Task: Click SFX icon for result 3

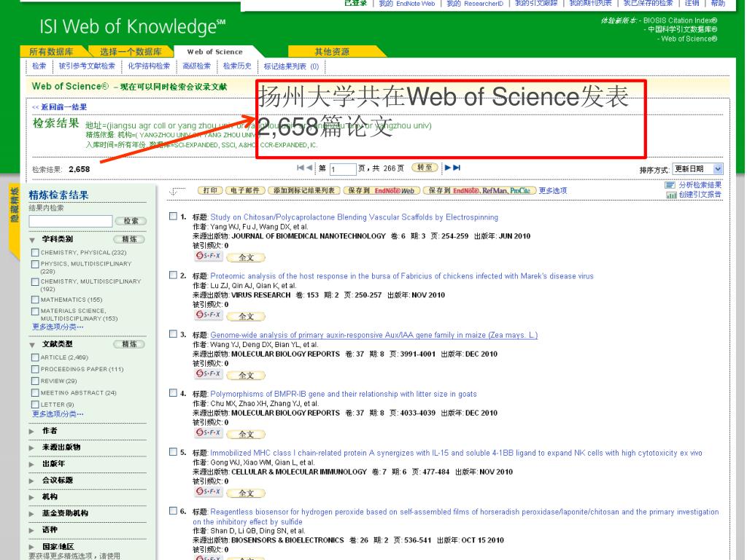Action: click(208, 374)
